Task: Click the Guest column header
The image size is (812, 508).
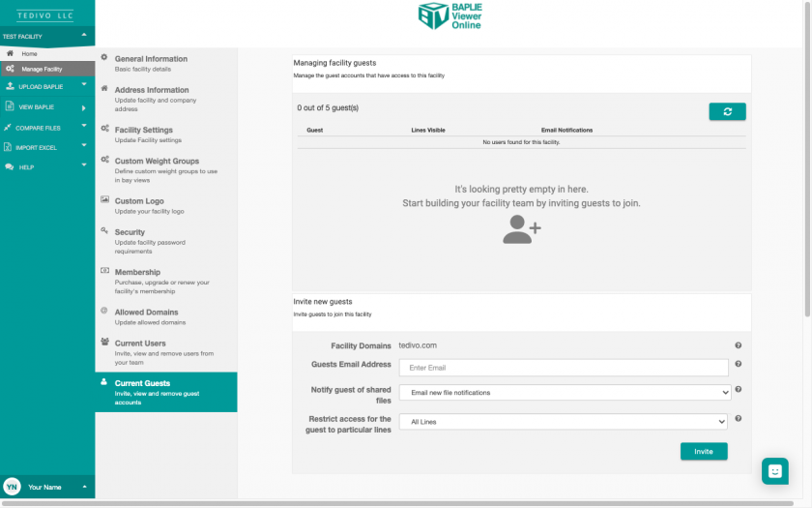Action: pyautogui.click(x=315, y=130)
